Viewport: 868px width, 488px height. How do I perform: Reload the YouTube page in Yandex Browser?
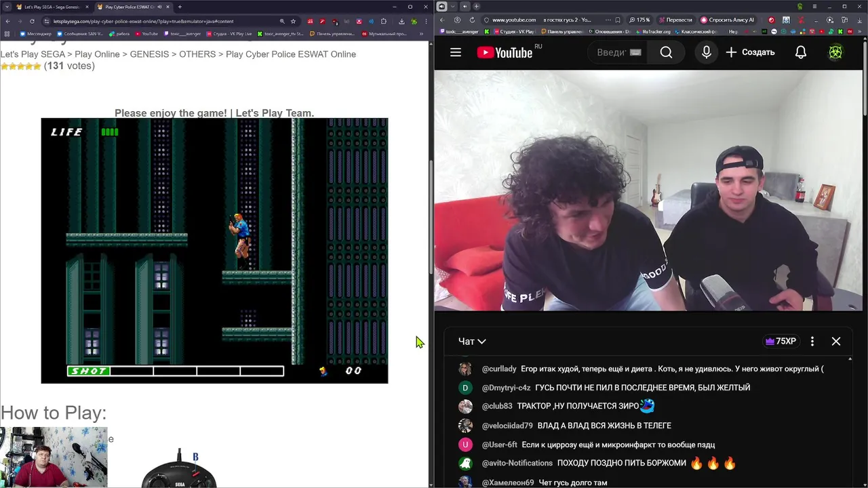(472, 20)
